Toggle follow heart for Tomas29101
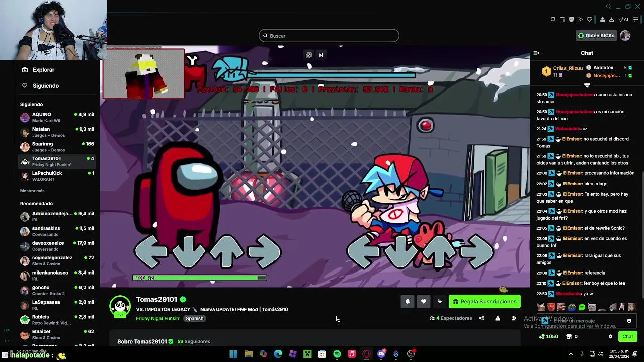The width and height of the screenshot is (644, 362). click(x=424, y=301)
